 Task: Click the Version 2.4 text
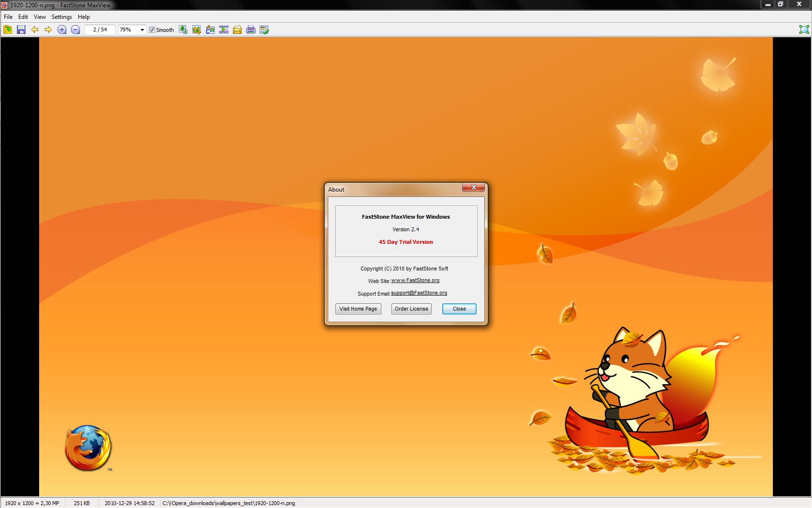click(406, 229)
